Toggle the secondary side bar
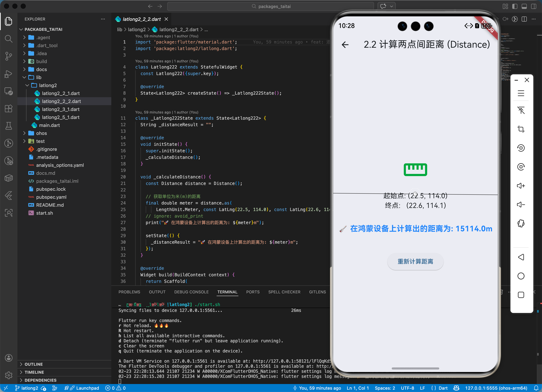Viewport: 542px width, 392px height. pos(534,6)
